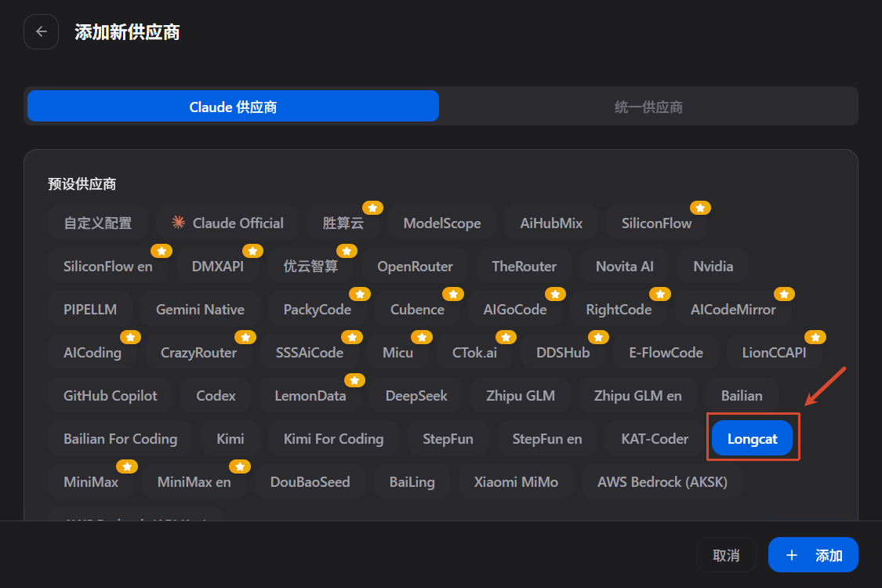Pick the StepFun en preset
The height and width of the screenshot is (588, 882).
[x=547, y=439]
